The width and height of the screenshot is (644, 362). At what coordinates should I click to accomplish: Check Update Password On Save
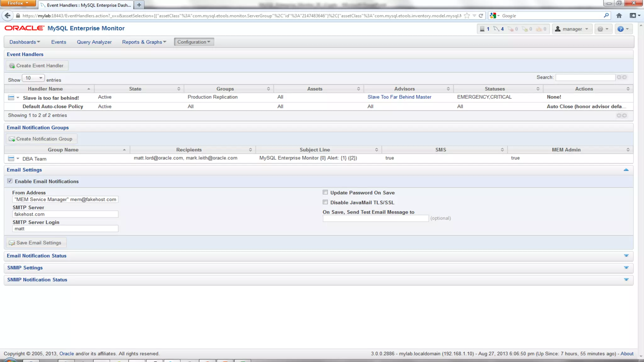click(x=325, y=192)
